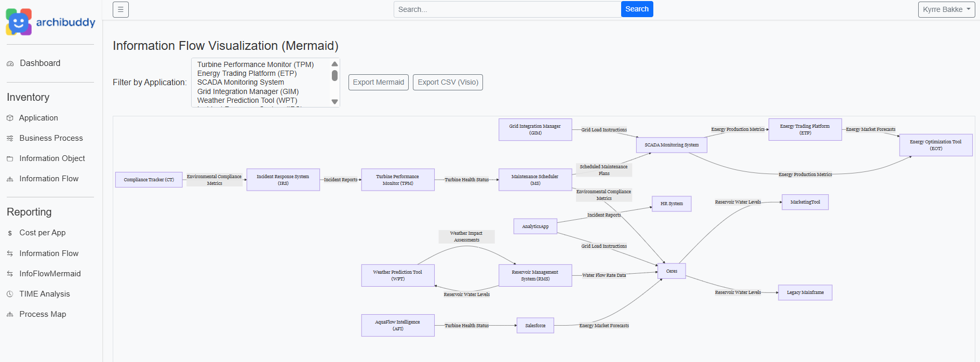Screen dimensions: 980x362
Task: Click the Business Process sliders icon
Action: click(x=10, y=138)
